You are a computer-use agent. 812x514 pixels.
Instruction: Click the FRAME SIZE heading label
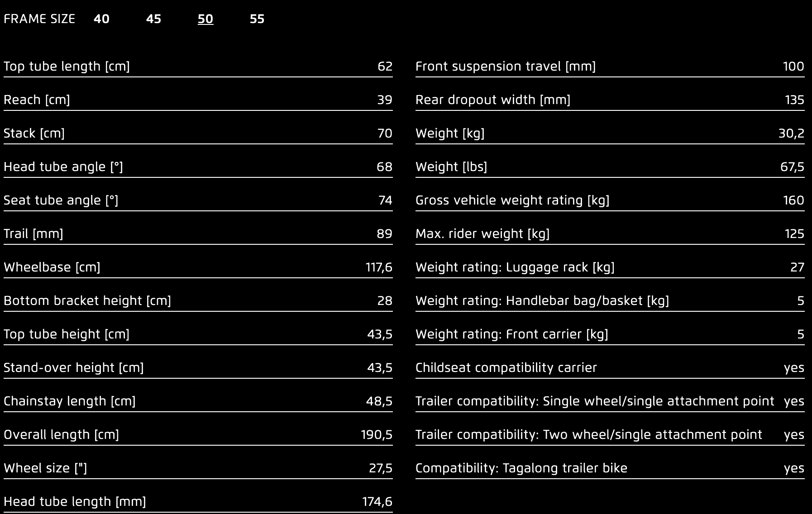(39, 19)
